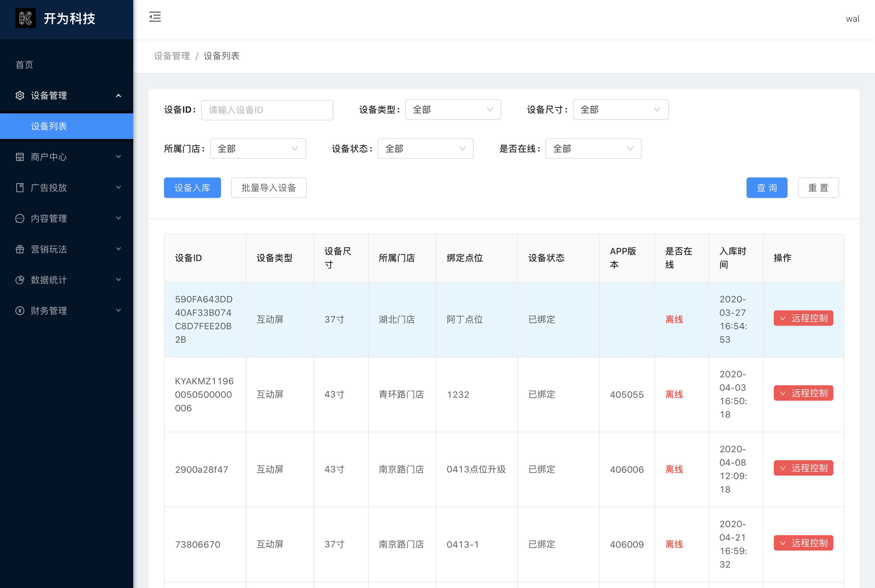
Task: Open 远程控制 for the 湖北门店 device
Action: click(x=803, y=318)
